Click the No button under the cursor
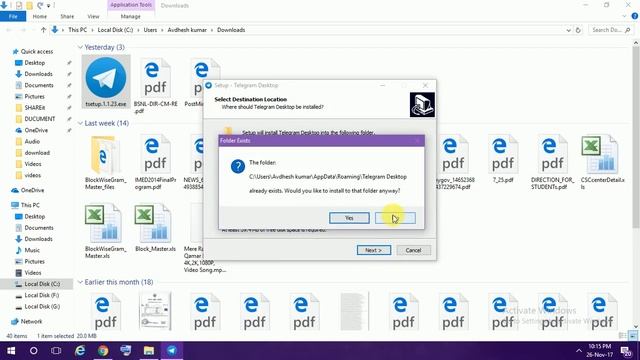Viewport: 640px width, 360px height. click(395, 218)
